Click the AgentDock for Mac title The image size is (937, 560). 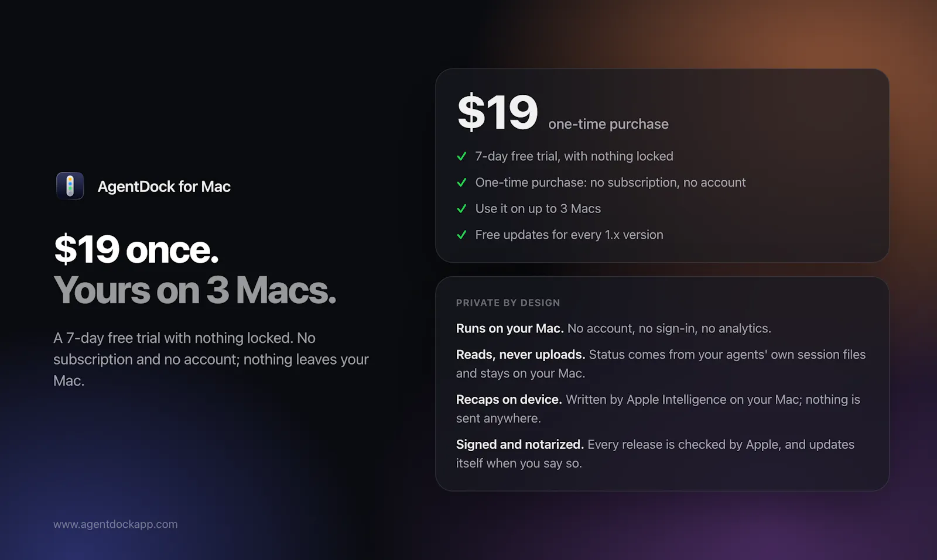pyautogui.click(x=164, y=187)
